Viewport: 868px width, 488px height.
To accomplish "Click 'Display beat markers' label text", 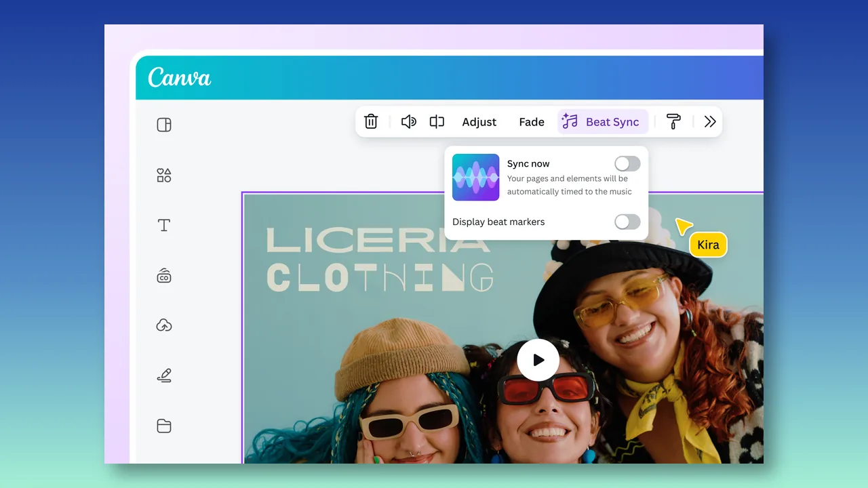I will [498, 222].
